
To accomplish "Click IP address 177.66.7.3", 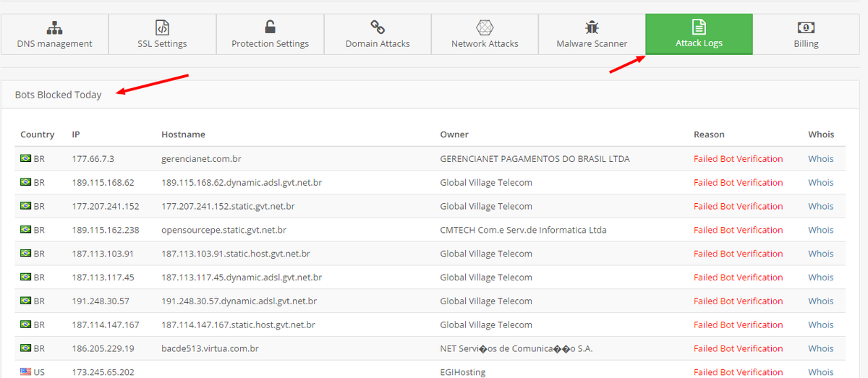I will (x=93, y=158).
